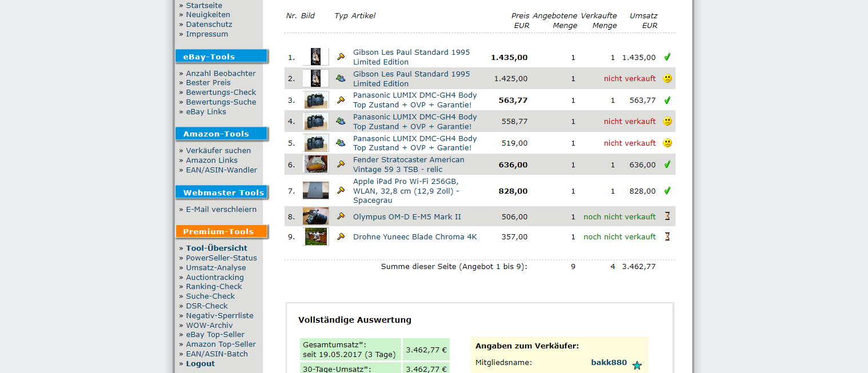Open the Fender Stratocaster American Vintage listing
This screenshot has height=373, width=868.
tap(409, 165)
